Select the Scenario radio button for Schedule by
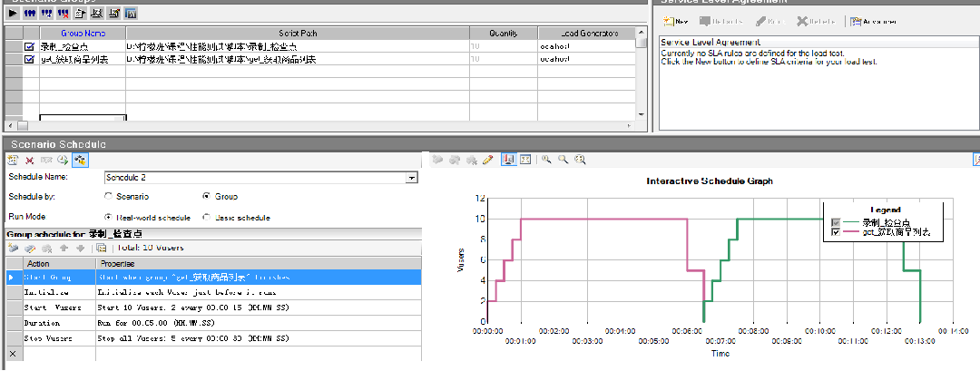 [109, 196]
